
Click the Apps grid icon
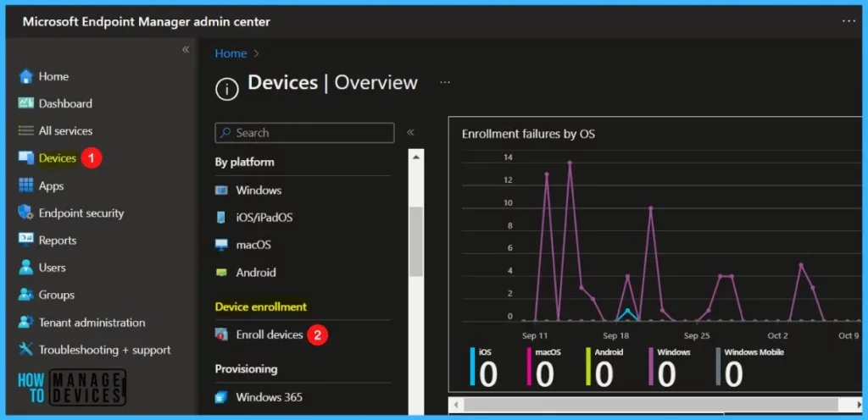pyautogui.click(x=26, y=185)
